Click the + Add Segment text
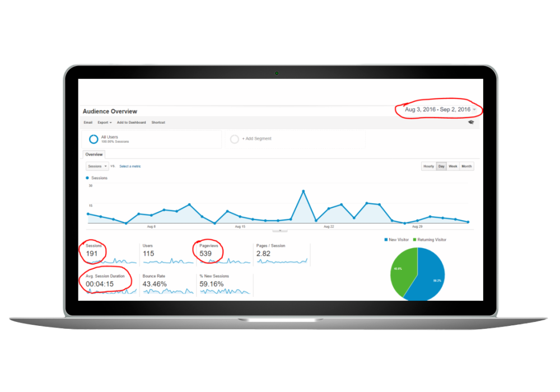 pos(257,138)
